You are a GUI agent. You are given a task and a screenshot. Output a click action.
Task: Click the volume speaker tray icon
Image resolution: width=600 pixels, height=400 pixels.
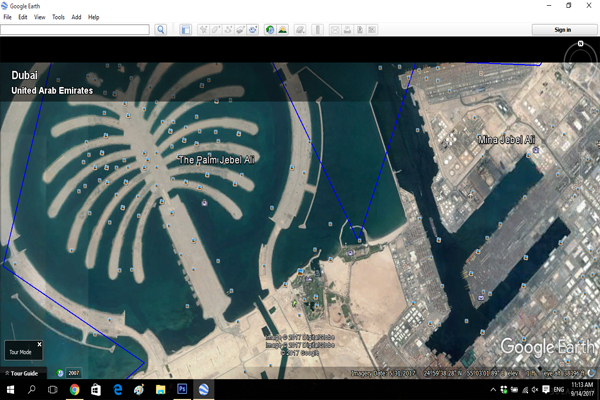tap(535, 390)
